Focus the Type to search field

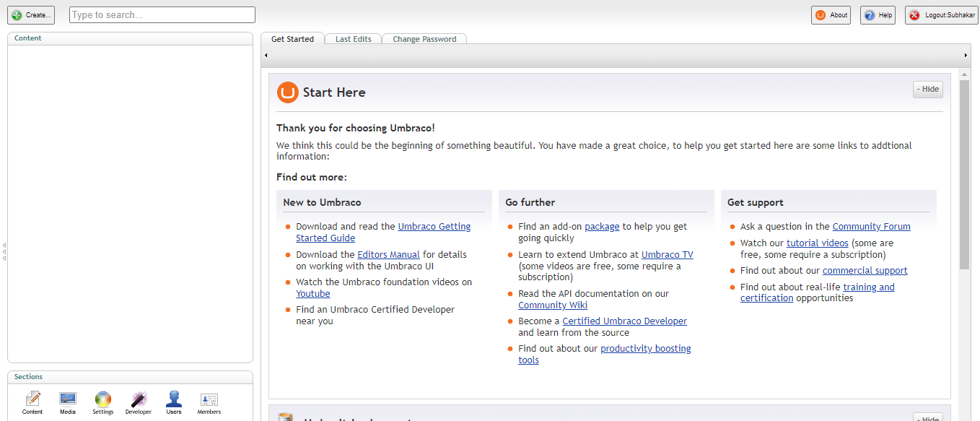[x=162, y=14]
